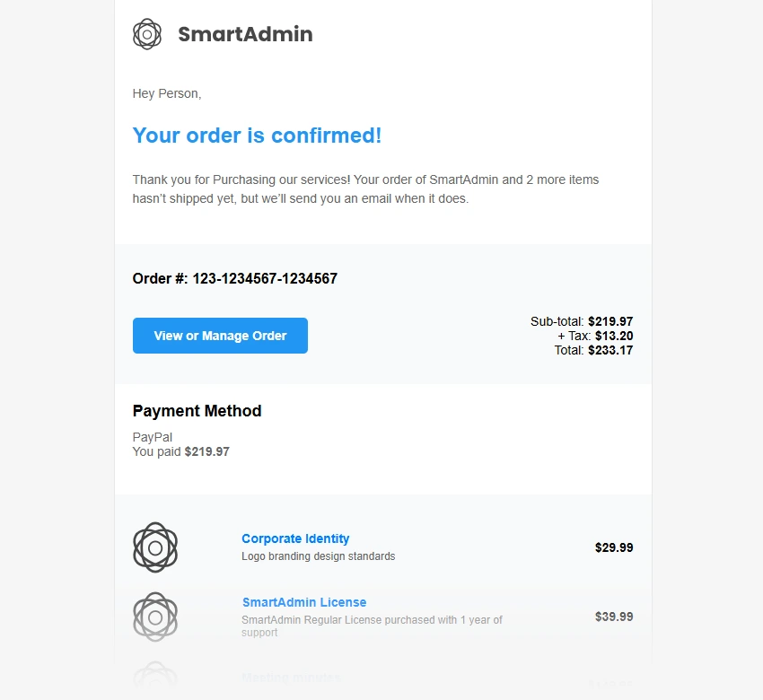Click the 'Hey Person,' greeting text
Viewport: 763px width, 700px height.
(x=167, y=93)
